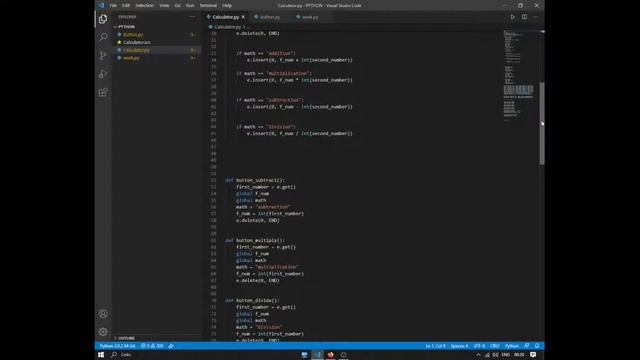Screen dimensions: 640x360
Task: Click the volume icon in system tray
Action: (495, 355)
